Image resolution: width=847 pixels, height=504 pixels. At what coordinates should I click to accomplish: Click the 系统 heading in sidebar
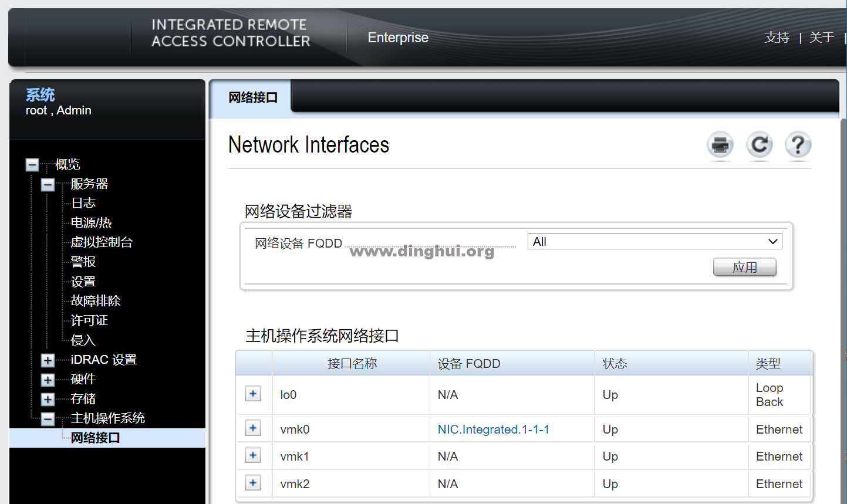pyautogui.click(x=40, y=94)
